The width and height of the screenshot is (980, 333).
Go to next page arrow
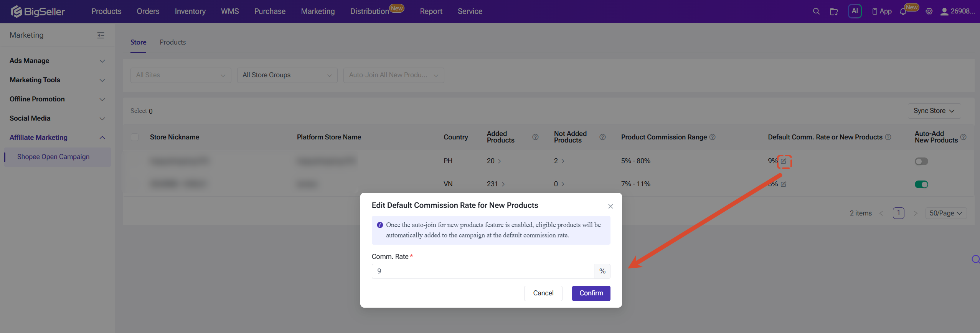pyautogui.click(x=916, y=213)
